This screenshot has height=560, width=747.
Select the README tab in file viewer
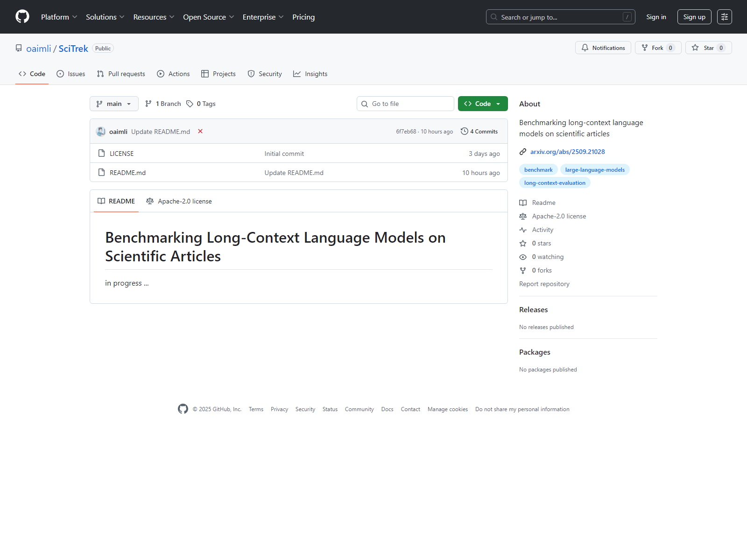click(116, 201)
